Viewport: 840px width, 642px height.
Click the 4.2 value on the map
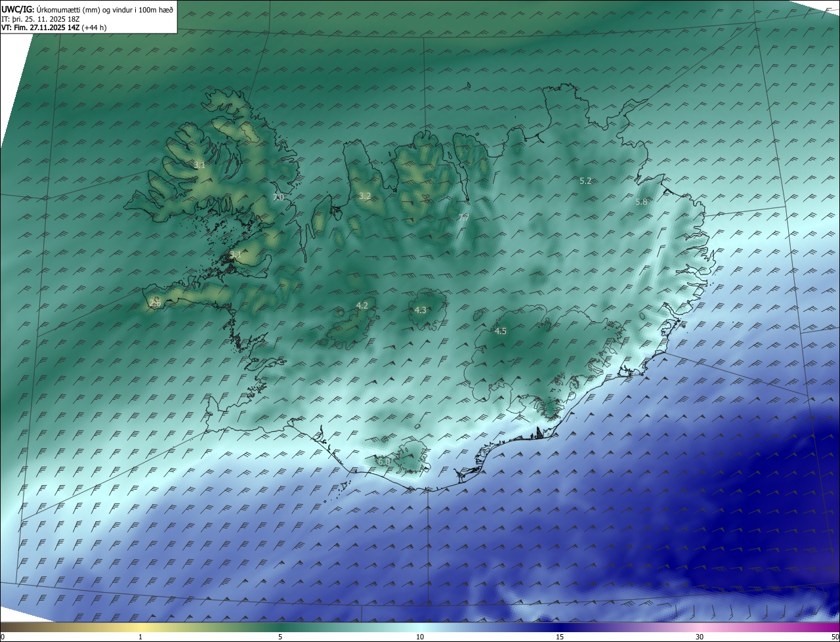(362, 305)
